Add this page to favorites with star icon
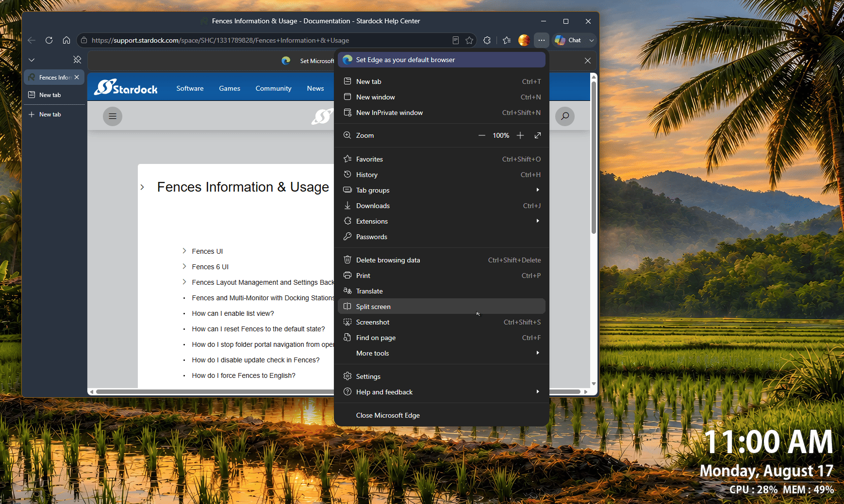This screenshot has width=844, height=504. coord(469,40)
